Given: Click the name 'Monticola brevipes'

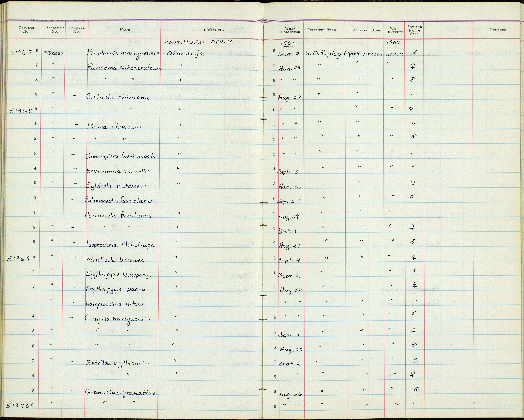Looking at the screenshot, I should coord(115,260).
